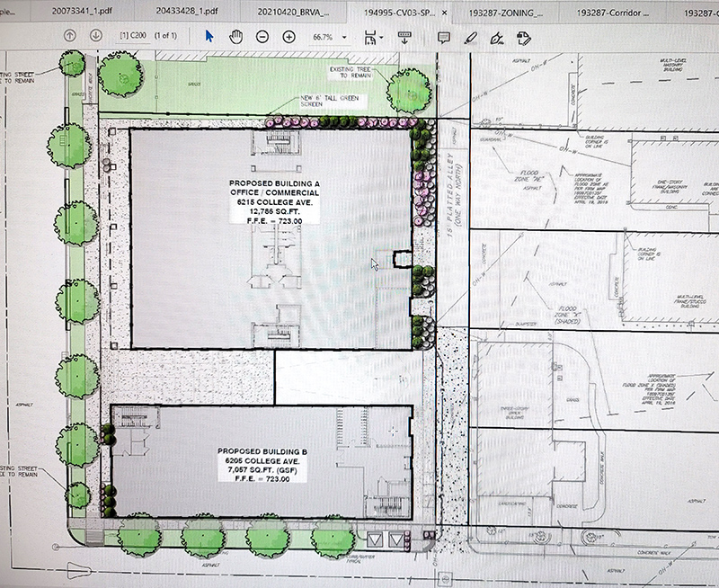Activate the hand pan tool

[x=235, y=37]
